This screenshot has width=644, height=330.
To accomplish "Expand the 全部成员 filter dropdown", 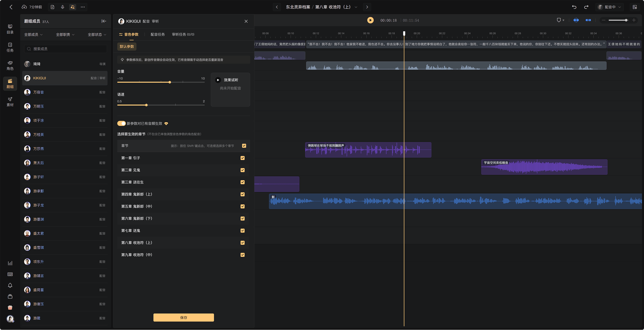I will point(33,34).
